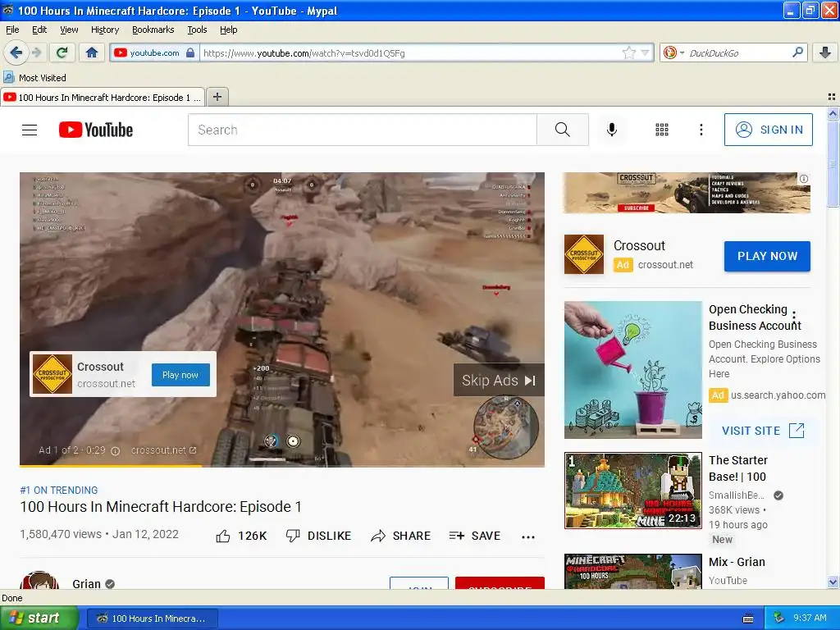Open the Tools menu
The width and height of the screenshot is (840, 630).
click(197, 30)
